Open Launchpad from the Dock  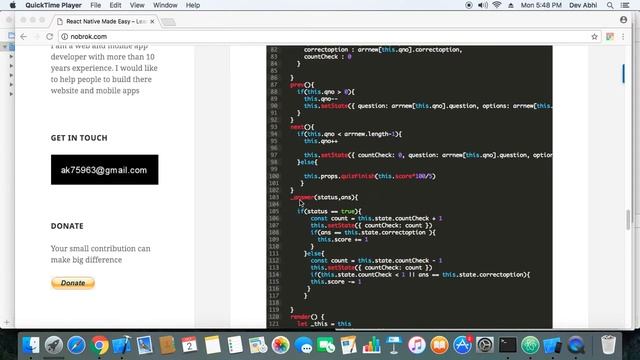[x=53, y=345]
